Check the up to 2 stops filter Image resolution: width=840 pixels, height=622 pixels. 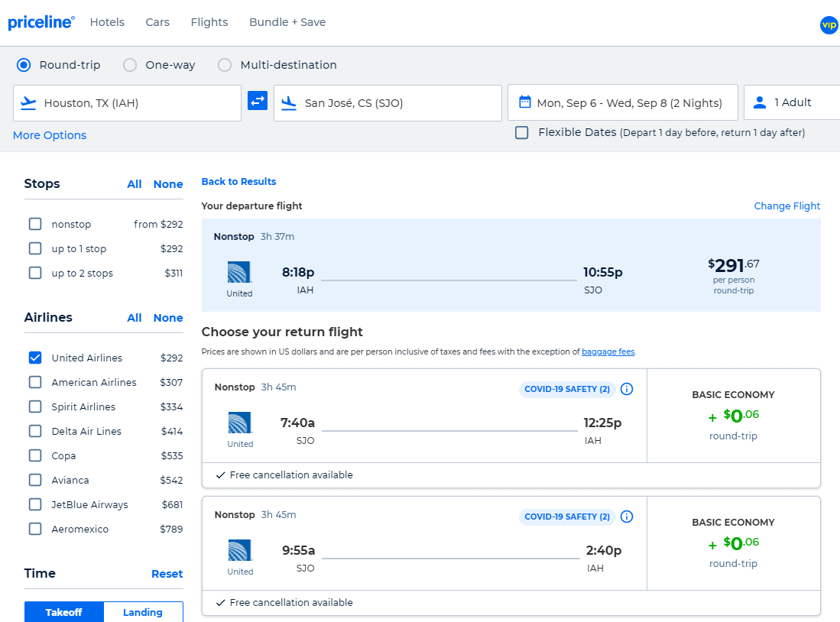(35, 273)
